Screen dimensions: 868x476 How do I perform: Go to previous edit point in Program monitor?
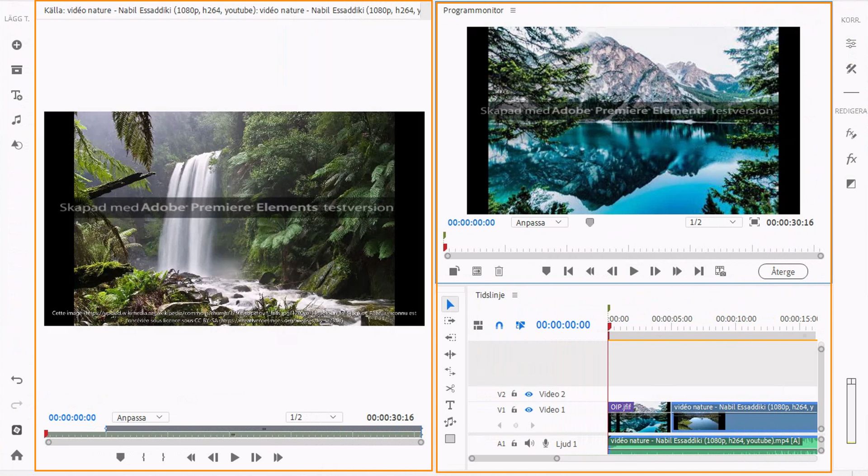(x=568, y=271)
